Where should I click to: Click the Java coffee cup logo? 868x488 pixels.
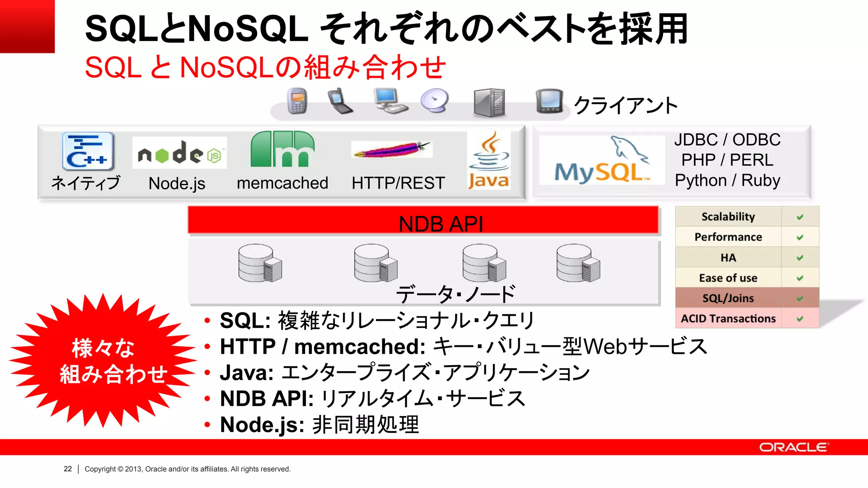(489, 160)
